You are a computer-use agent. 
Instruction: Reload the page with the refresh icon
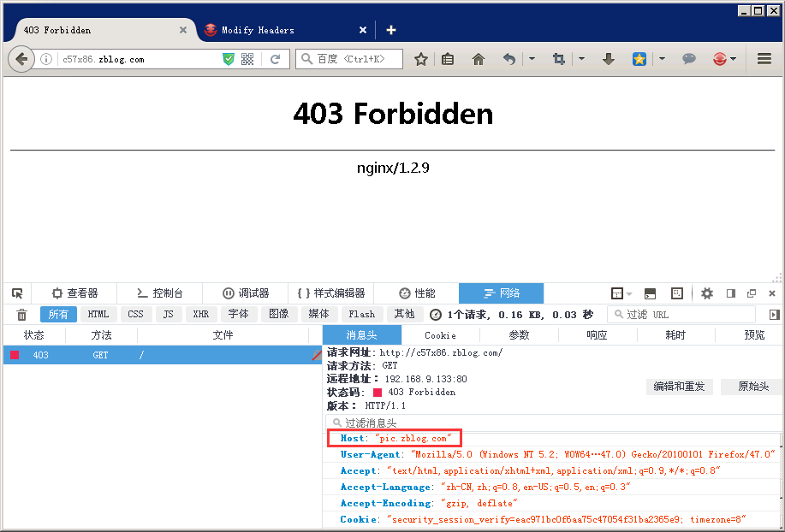[275, 59]
